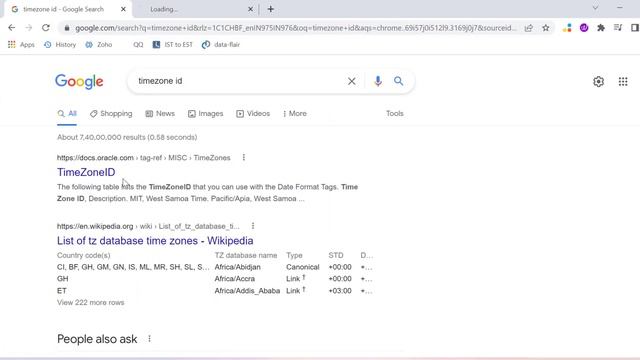View site info via lock icon
Image resolution: width=640 pixels, height=360 pixels.
67,28
